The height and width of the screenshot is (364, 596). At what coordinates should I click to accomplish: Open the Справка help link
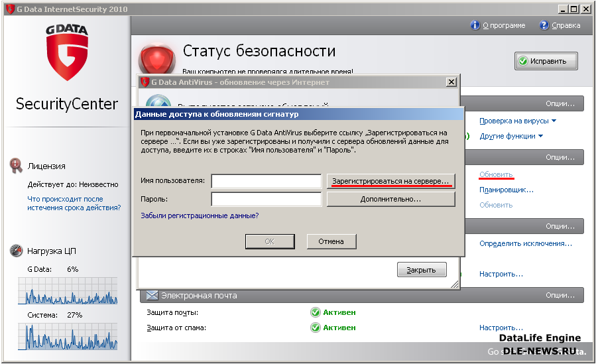[566, 25]
